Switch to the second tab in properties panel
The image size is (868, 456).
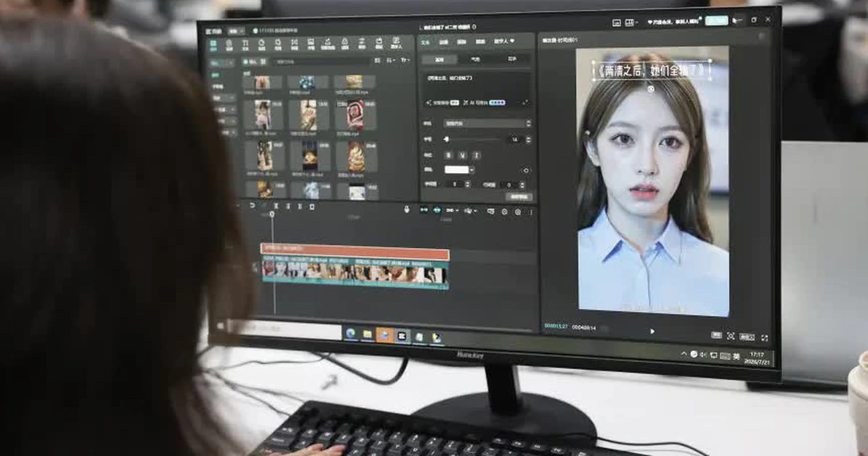coord(443,42)
